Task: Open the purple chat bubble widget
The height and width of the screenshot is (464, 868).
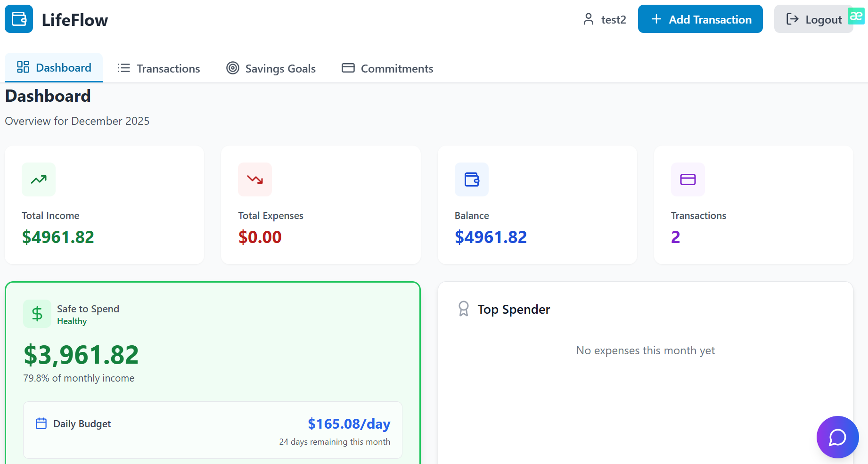Action: point(837,437)
